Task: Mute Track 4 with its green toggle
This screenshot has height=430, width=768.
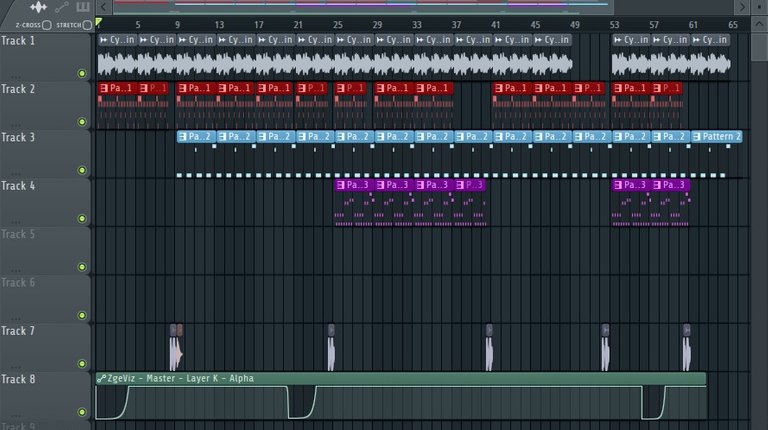Action: pos(82,218)
